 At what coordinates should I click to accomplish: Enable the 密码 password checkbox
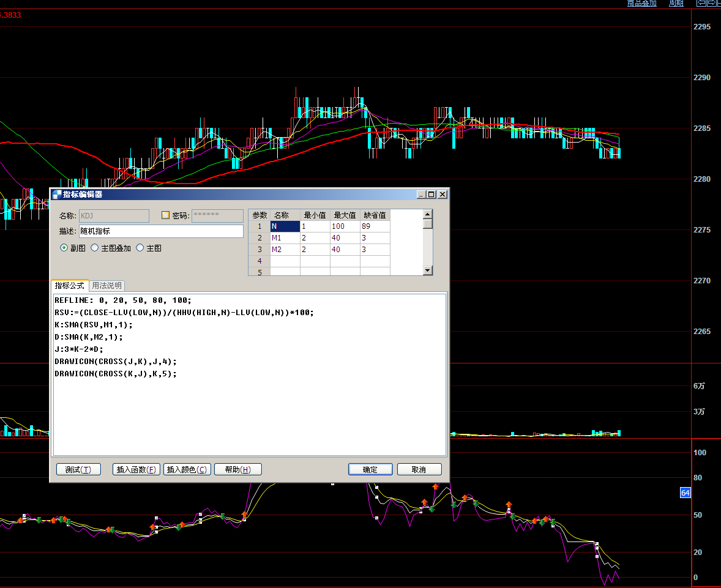coord(165,215)
